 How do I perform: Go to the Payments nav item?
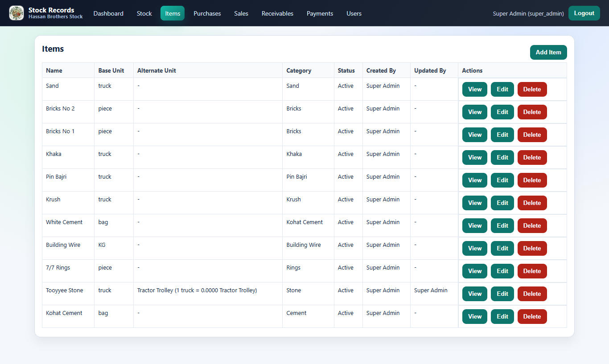point(320,13)
